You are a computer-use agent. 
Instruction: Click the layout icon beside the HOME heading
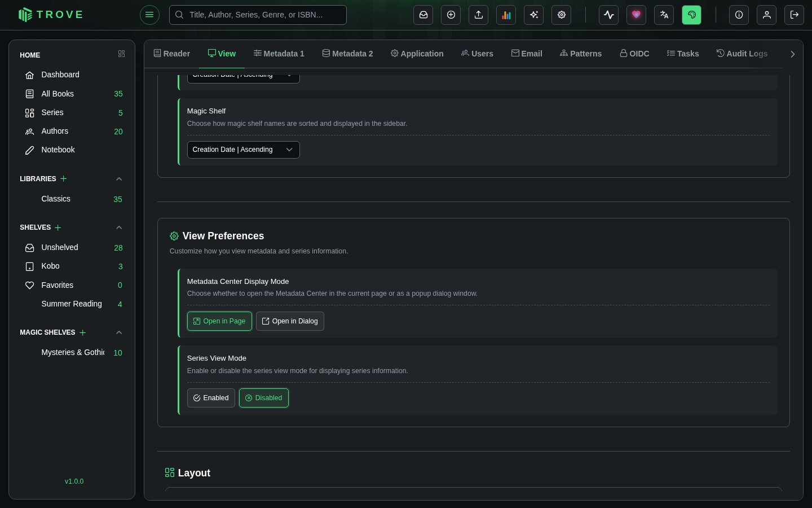coord(121,54)
